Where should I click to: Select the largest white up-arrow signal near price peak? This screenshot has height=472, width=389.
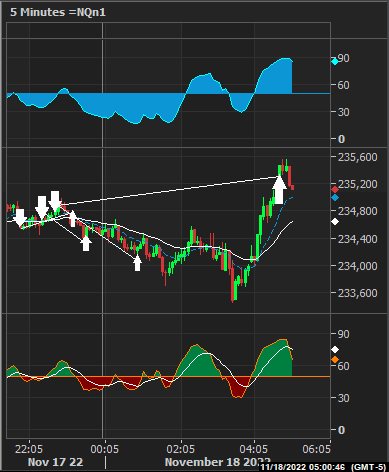[x=279, y=190]
